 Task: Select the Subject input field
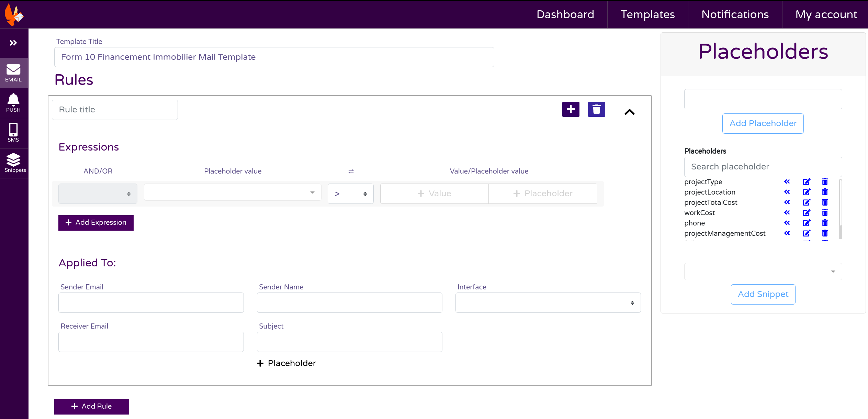click(x=349, y=341)
